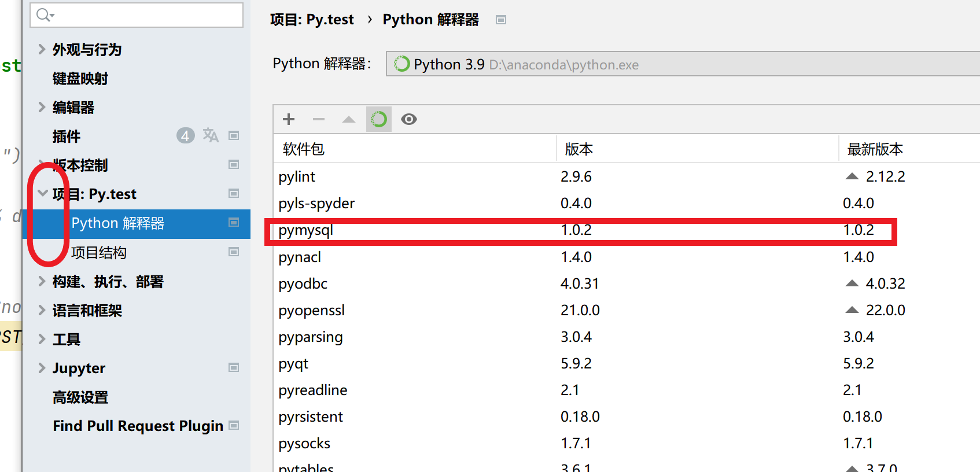Screen dimensions: 980x472
Task: Click the search magnifier icon in settings
Action: click(x=45, y=15)
